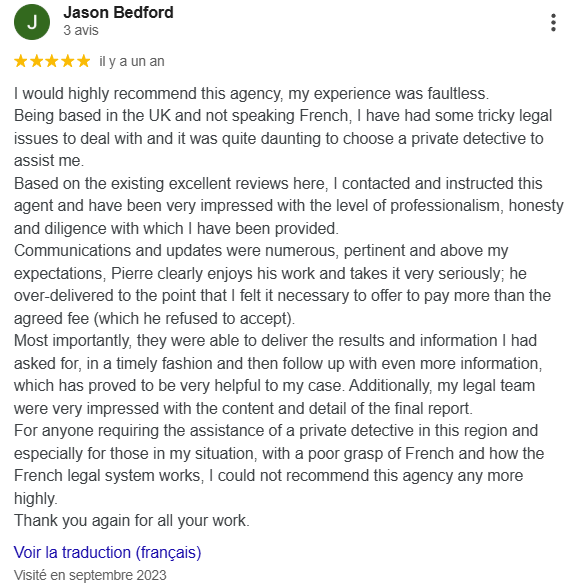Screen dimensions: 578x588
Task: Click the line "Communications and updates were numerous"
Action: [261, 251]
